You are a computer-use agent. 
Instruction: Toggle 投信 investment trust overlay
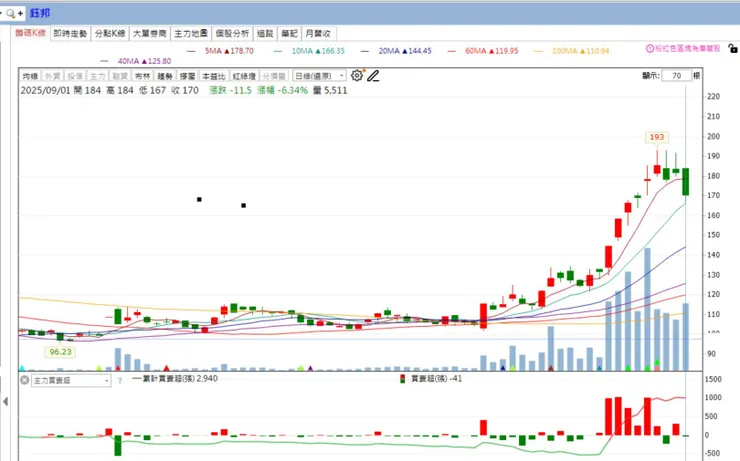[x=75, y=76]
